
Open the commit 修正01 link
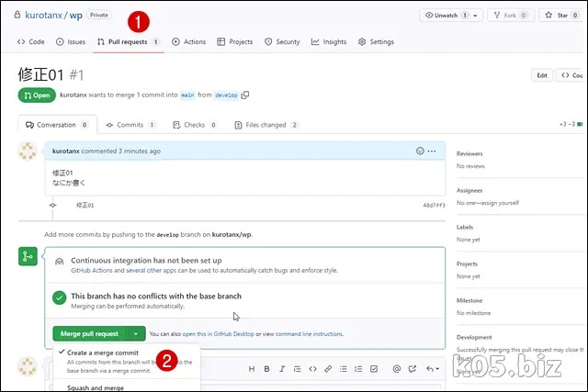tap(85, 205)
